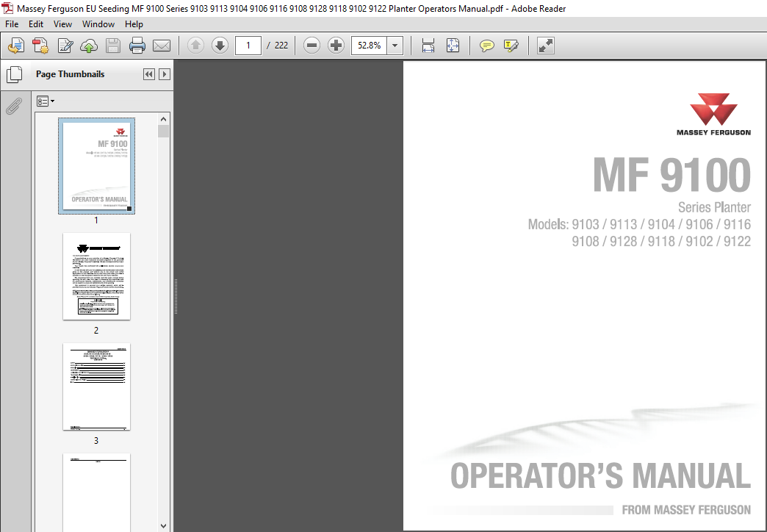Zoom in with the plus button

pyautogui.click(x=336, y=46)
